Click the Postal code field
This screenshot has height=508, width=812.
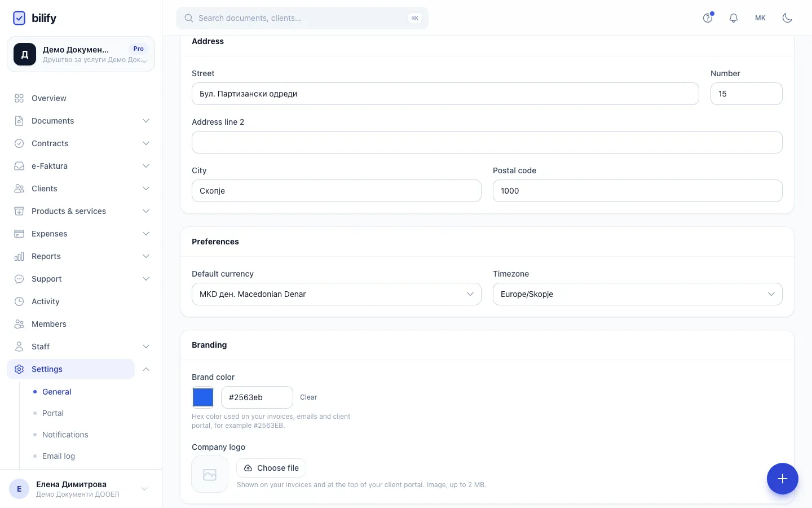click(x=638, y=191)
